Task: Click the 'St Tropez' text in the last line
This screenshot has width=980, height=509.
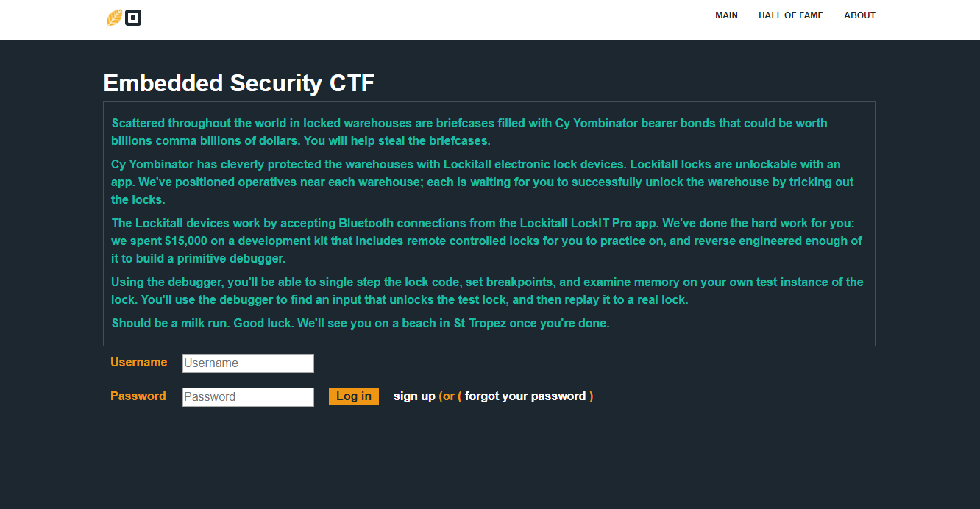Action: pos(480,324)
